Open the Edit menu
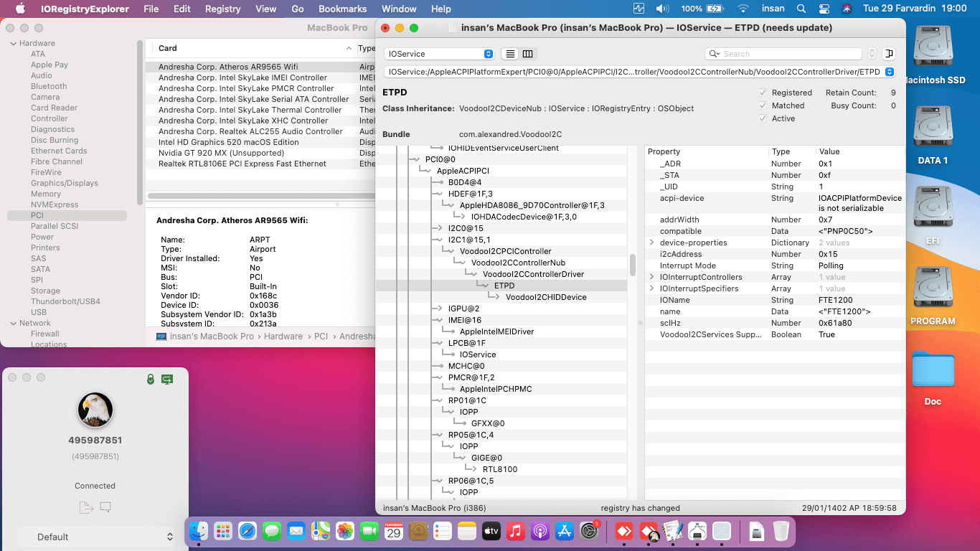980x551 pixels. coord(182,9)
